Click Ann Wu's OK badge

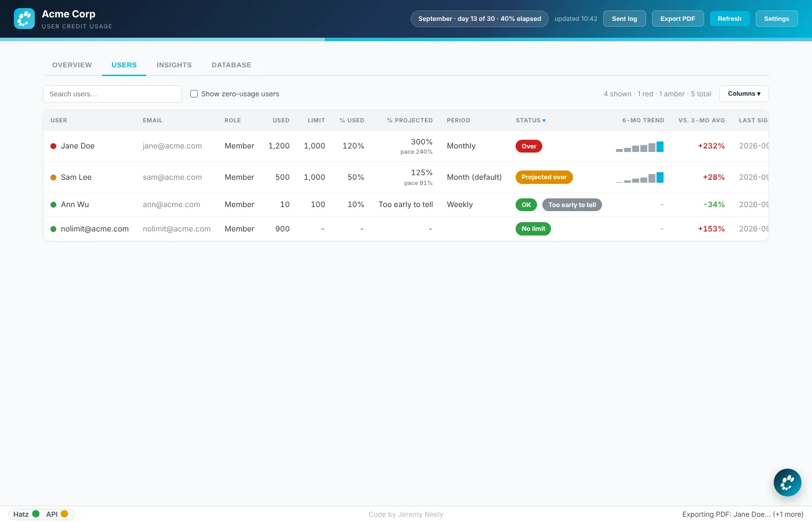(x=526, y=205)
